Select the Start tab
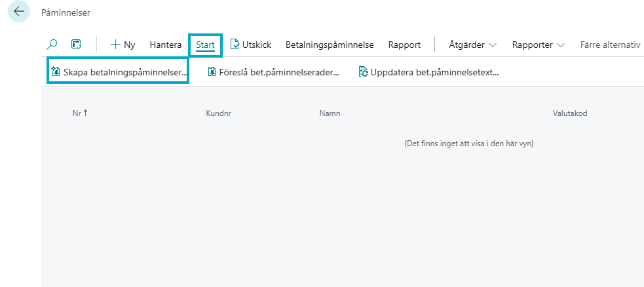 (205, 45)
